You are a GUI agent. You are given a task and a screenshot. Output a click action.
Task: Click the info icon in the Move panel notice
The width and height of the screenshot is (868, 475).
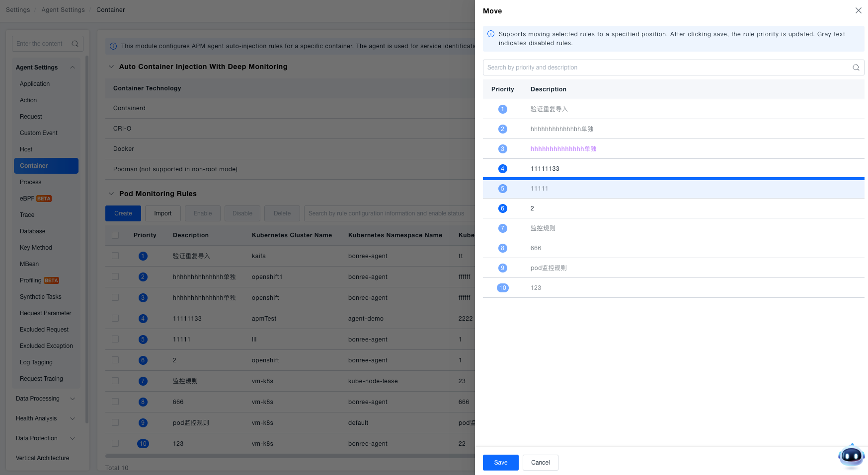coord(491,34)
